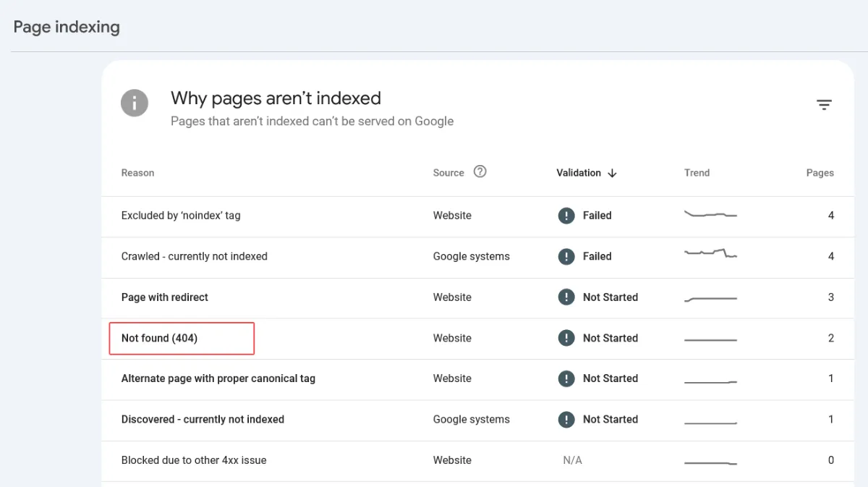Click the Failed icon on Crawled row

(x=566, y=256)
